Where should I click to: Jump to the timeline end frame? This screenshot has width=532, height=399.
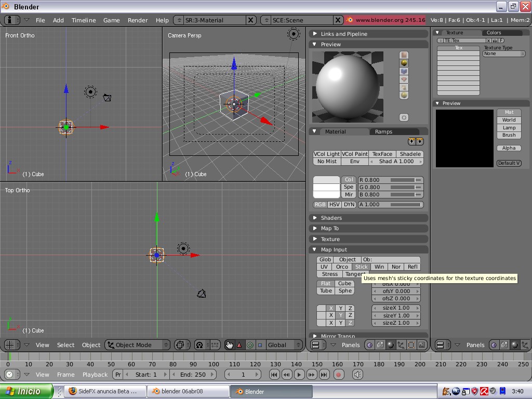click(324, 375)
